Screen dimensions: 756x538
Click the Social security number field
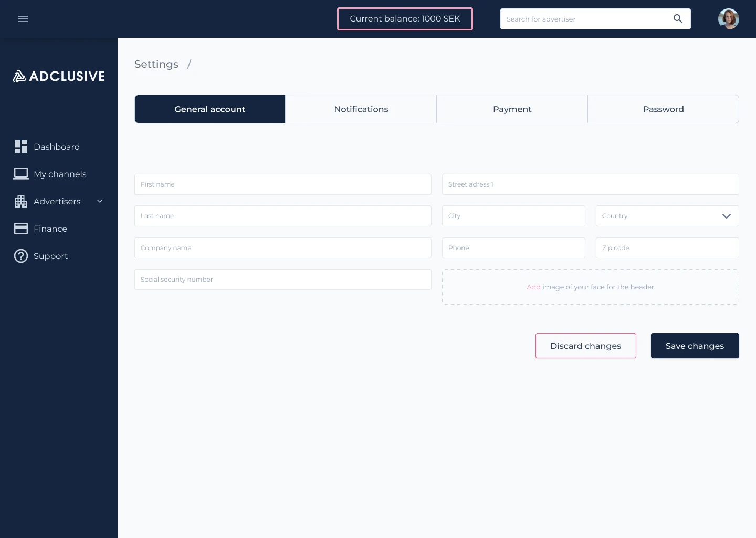click(x=283, y=280)
